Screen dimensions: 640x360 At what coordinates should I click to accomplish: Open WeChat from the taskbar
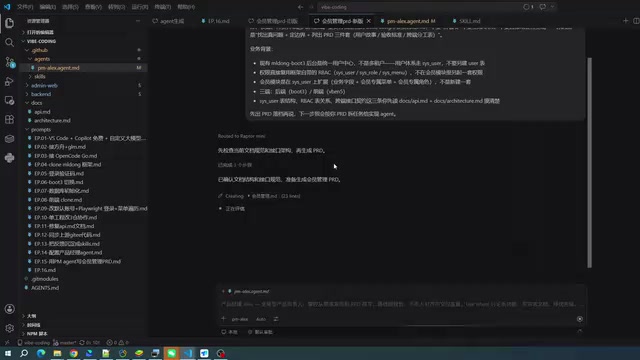(x=171, y=353)
